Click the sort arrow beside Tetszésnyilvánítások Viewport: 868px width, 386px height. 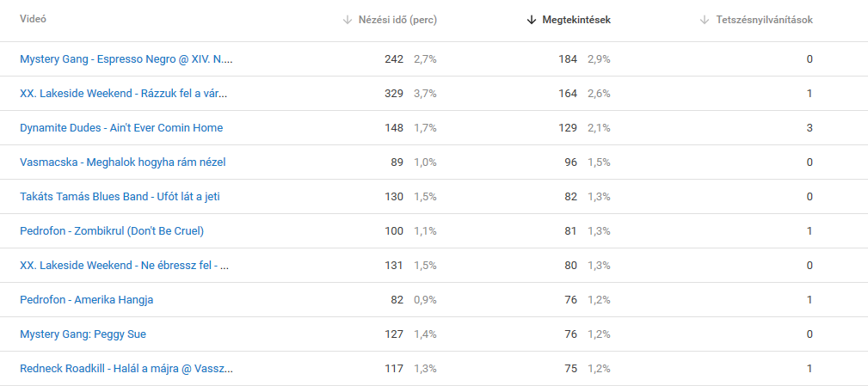pyautogui.click(x=705, y=20)
